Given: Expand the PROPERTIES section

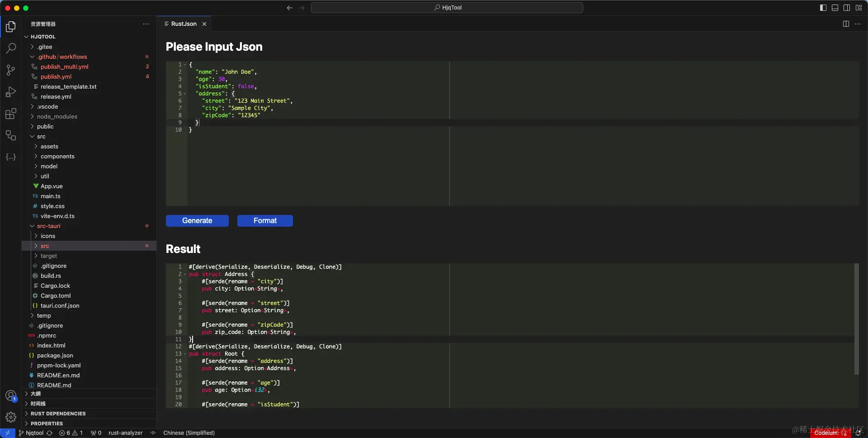Looking at the screenshot, I should pos(89,424).
